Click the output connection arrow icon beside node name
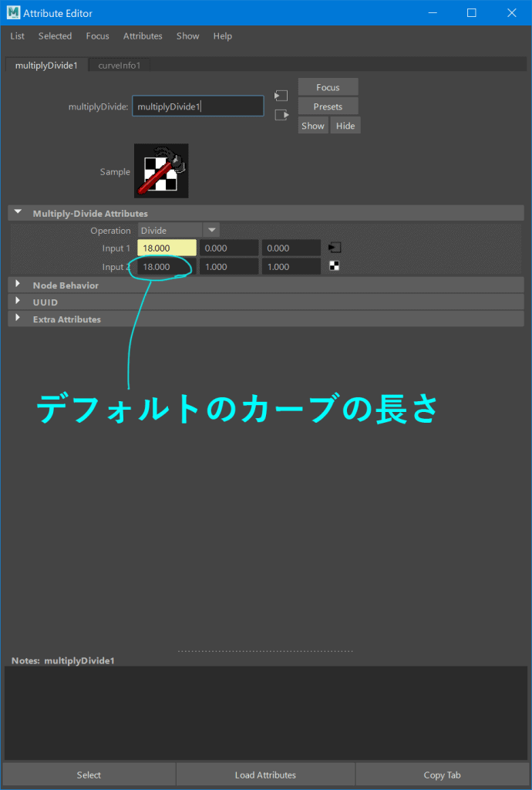The image size is (532, 790). pos(281,115)
